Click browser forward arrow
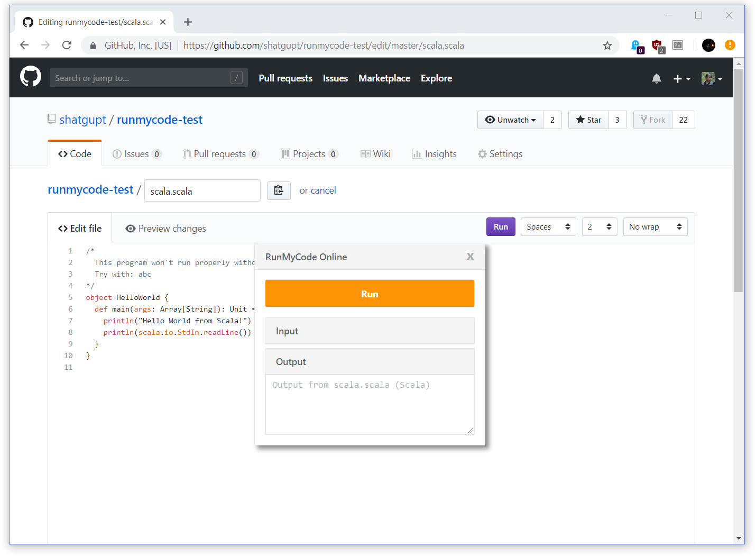The height and width of the screenshot is (556, 756). coord(45,45)
